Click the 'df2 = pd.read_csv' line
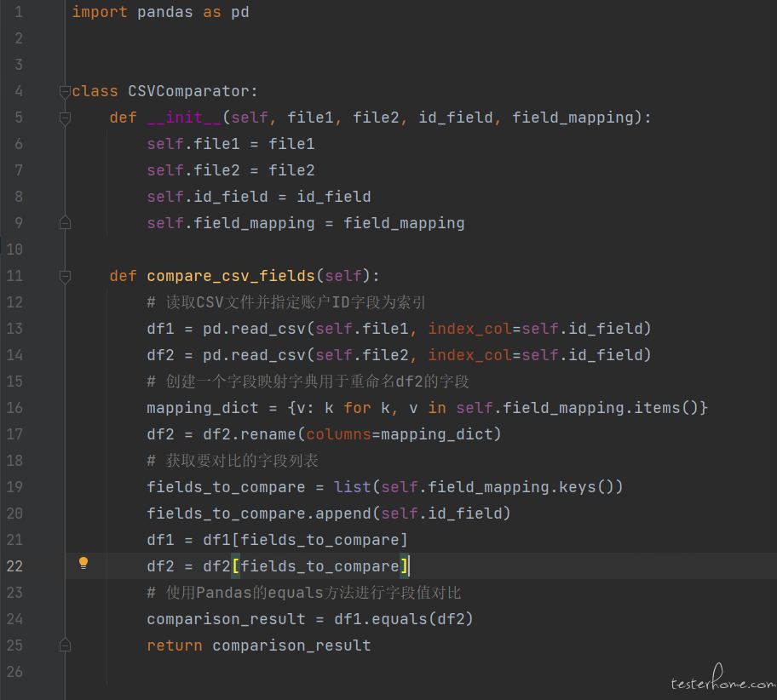The image size is (777, 700). [399, 355]
